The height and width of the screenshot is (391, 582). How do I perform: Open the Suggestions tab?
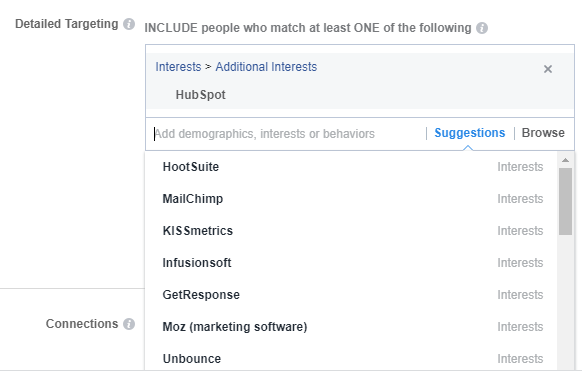pos(470,133)
